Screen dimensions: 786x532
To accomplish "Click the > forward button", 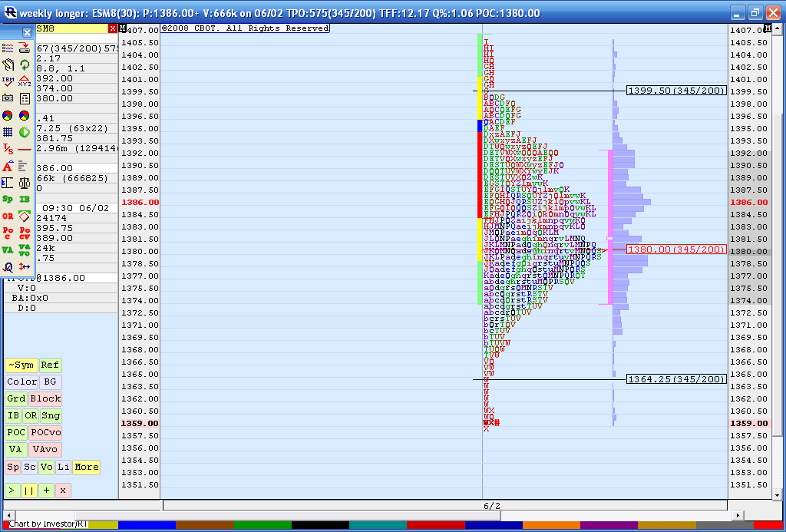I will [x=12, y=491].
